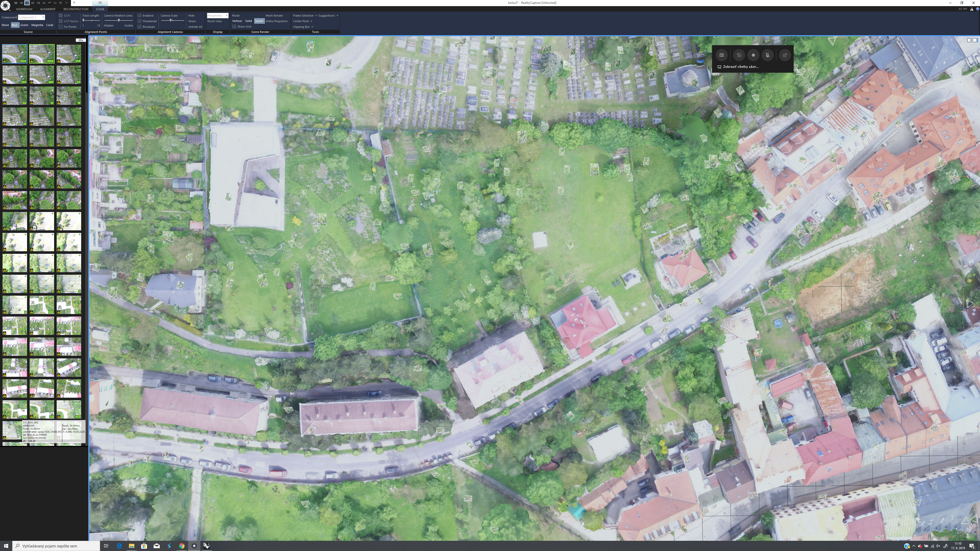Toggle the Show Grid checkbox
The height and width of the screenshot is (551, 980).
tap(234, 27)
